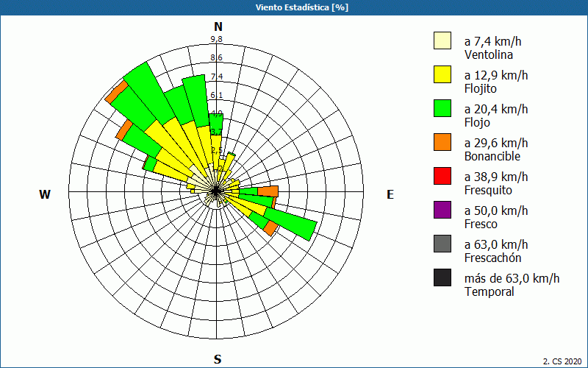Click the 'Fresco' legend label
Image resolution: width=588 pixels, height=368 pixels.
click(x=481, y=224)
